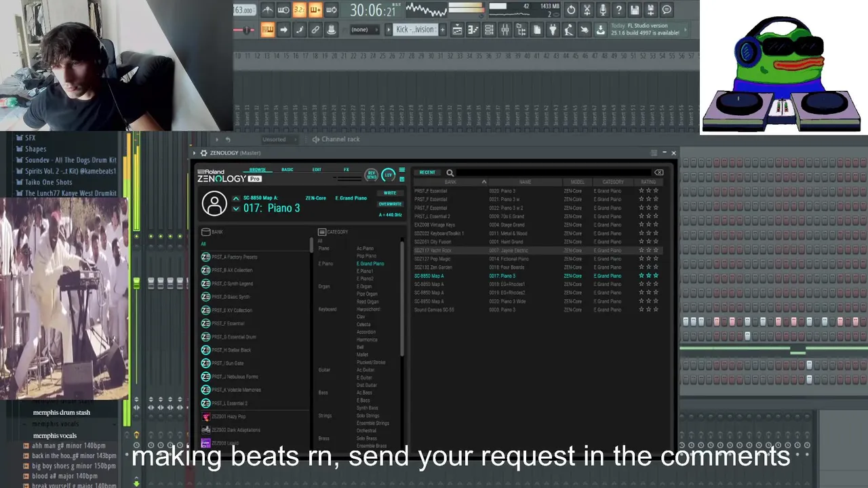Click the NAME column header in tone list
This screenshot has height=488, width=868.
(x=526, y=182)
